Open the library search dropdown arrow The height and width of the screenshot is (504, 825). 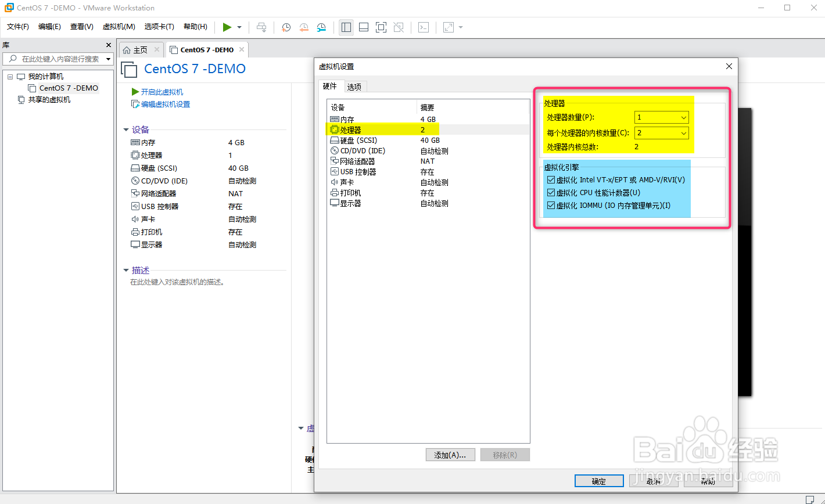[x=109, y=59]
